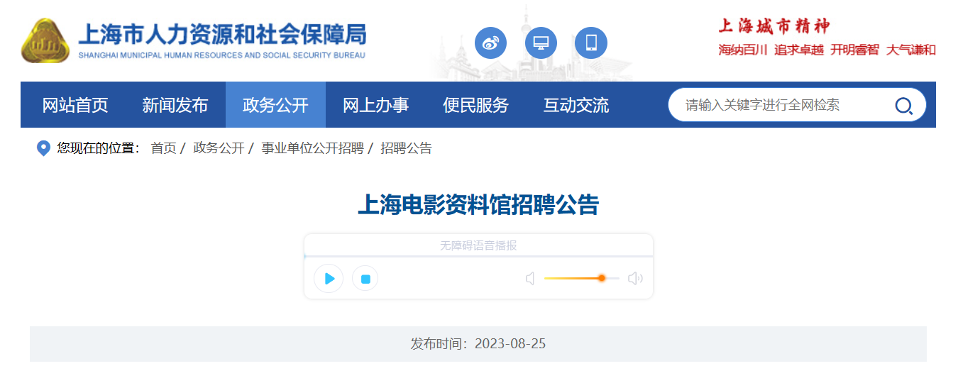Play the accessibility voice broadcast
Viewport: 980px width, 366px height.
(329, 279)
